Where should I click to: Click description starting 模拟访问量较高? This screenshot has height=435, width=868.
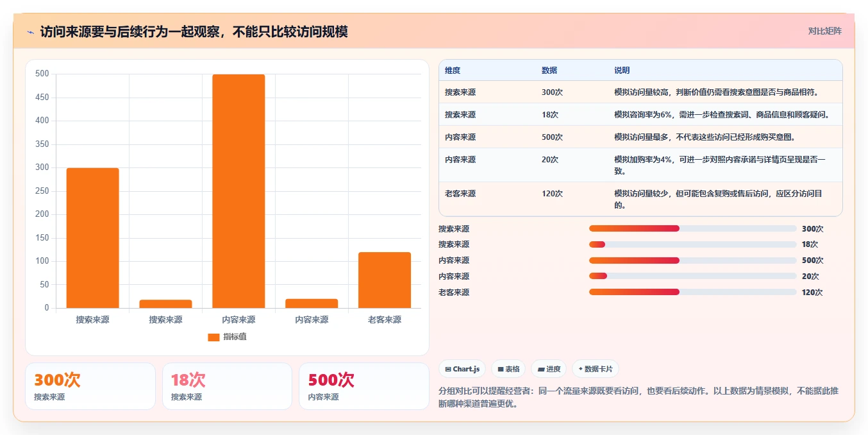coord(716,92)
